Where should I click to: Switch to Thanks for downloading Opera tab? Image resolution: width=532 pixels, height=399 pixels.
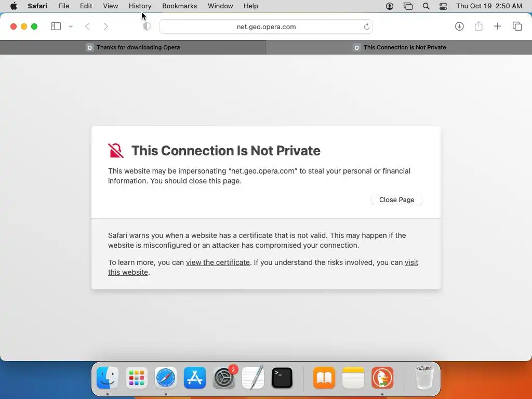[x=133, y=47]
